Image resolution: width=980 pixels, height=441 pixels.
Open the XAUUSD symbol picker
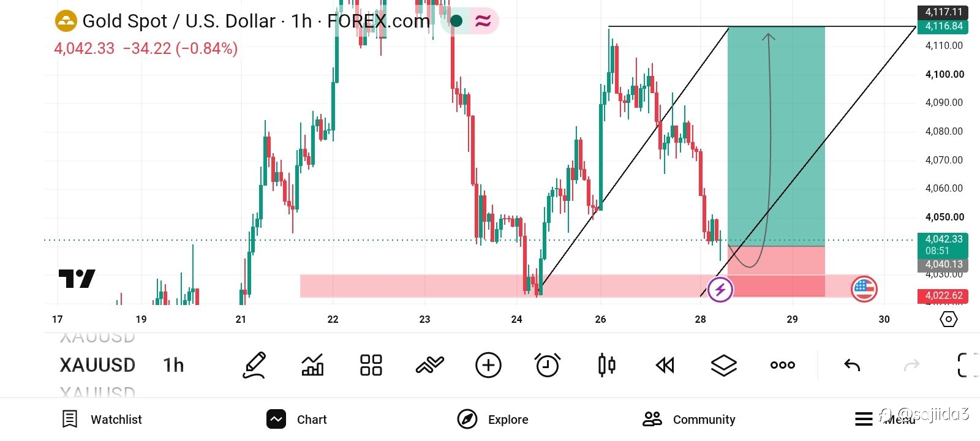click(x=97, y=366)
